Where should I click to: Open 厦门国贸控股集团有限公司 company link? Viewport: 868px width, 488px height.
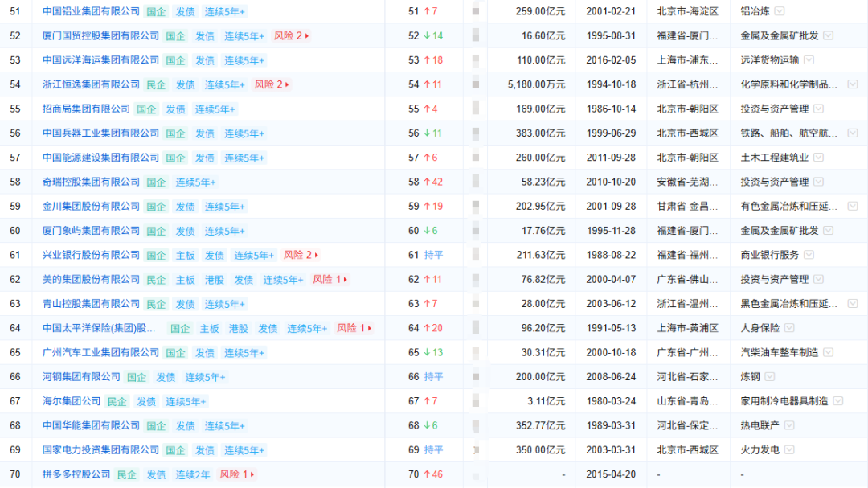click(100, 35)
